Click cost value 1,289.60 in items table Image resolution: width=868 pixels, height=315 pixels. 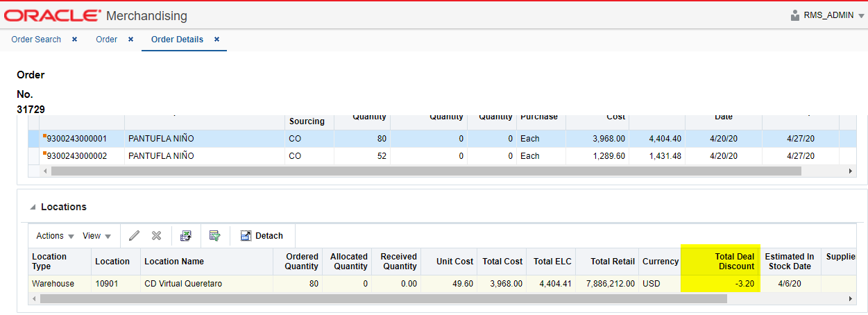609,156
